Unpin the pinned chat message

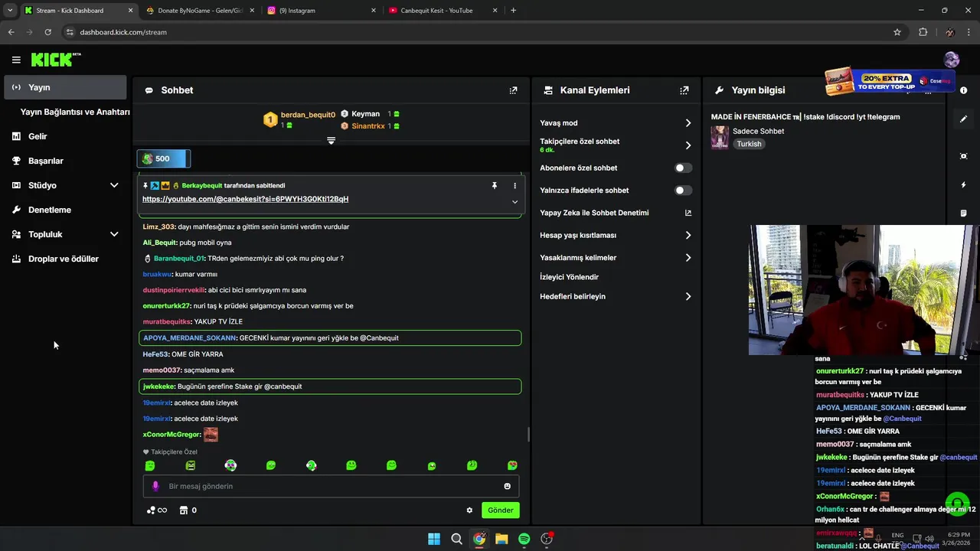click(x=495, y=186)
